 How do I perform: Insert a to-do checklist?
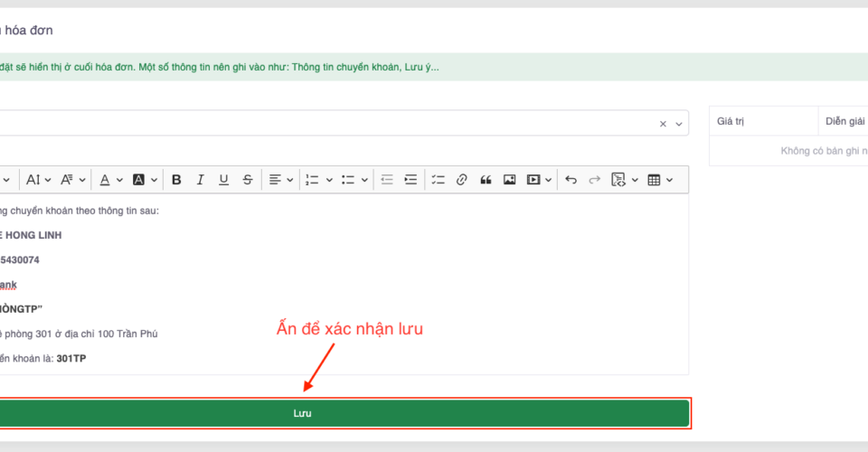point(438,180)
